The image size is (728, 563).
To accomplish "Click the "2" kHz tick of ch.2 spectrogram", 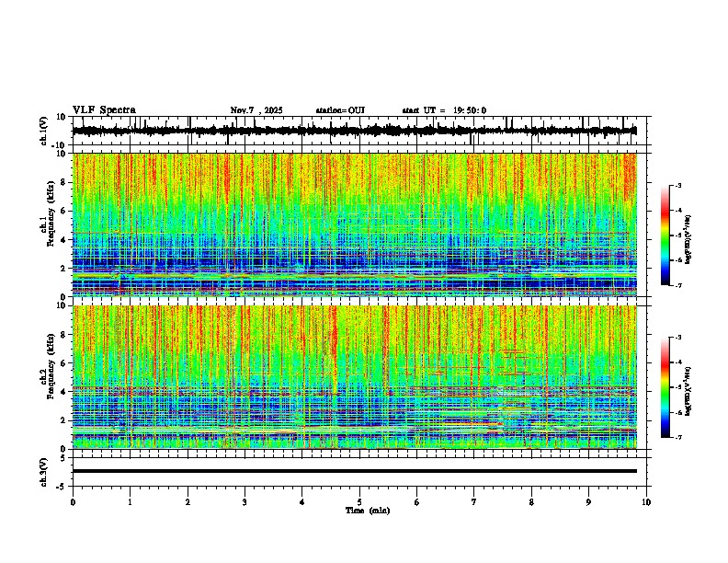I will [64, 420].
